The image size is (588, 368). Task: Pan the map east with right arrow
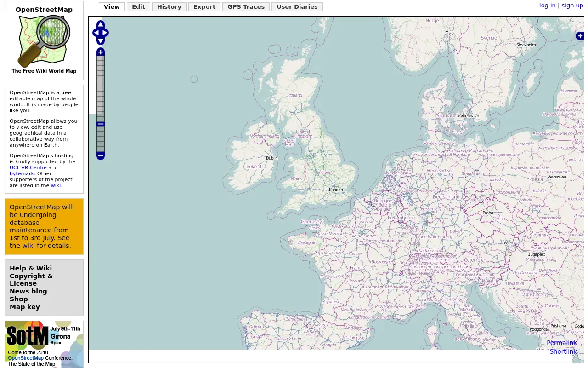pyautogui.click(x=105, y=33)
